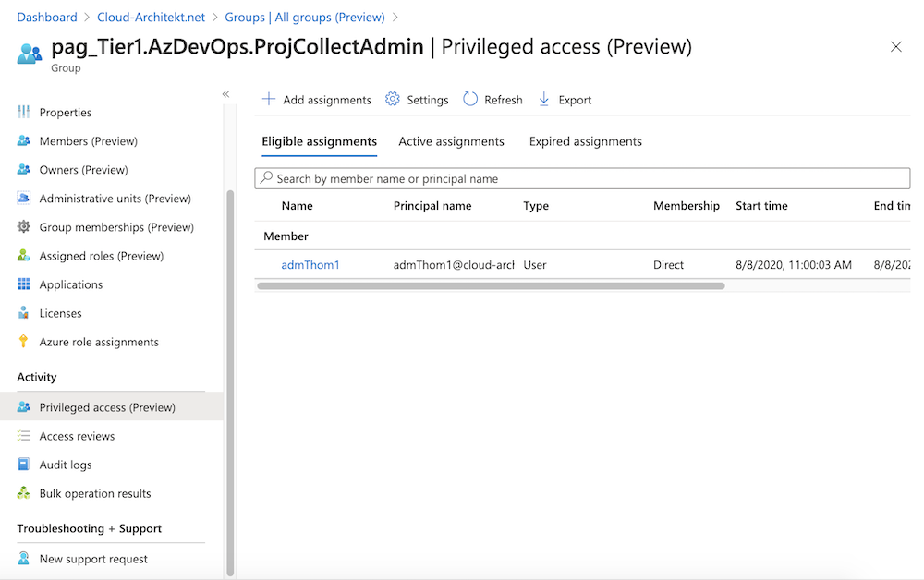Click the Applications grid icon
The image size is (924, 580).
tap(24, 284)
